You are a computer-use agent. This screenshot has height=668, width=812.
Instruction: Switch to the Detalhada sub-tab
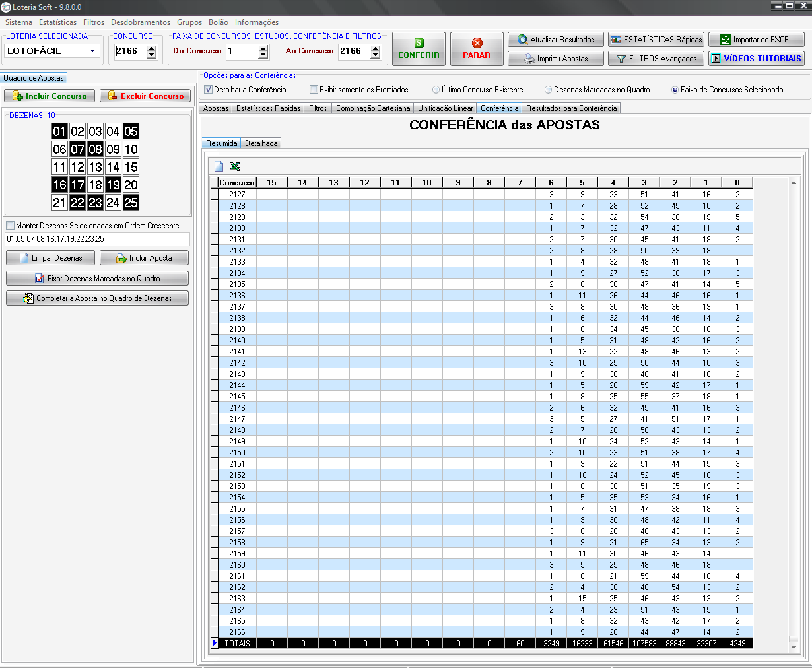[261, 143]
